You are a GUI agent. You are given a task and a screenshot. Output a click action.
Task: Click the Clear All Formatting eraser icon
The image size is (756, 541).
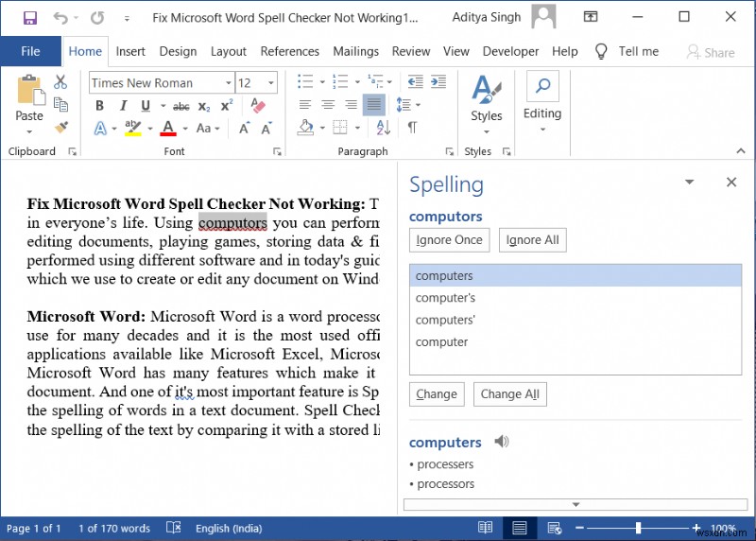259,106
